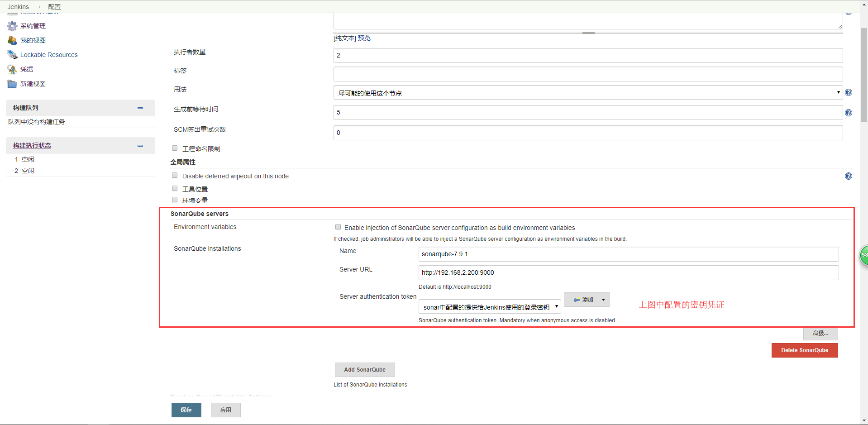Click 队列中没有构建任务 text
Viewport: 868px width, 425px height.
point(37,122)
